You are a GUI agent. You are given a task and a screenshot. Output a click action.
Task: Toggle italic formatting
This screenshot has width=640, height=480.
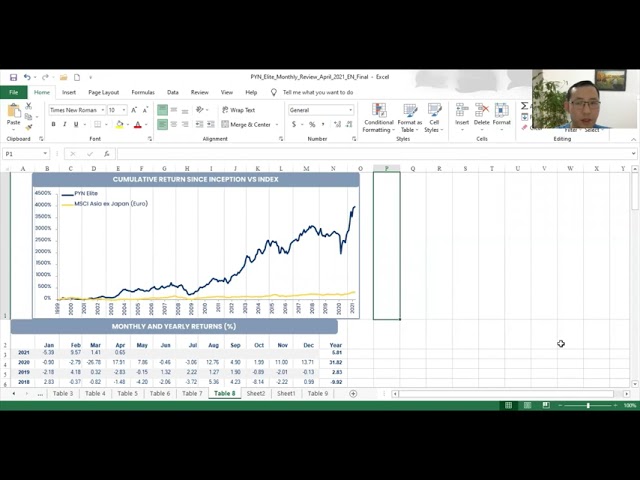coord(64,124)
